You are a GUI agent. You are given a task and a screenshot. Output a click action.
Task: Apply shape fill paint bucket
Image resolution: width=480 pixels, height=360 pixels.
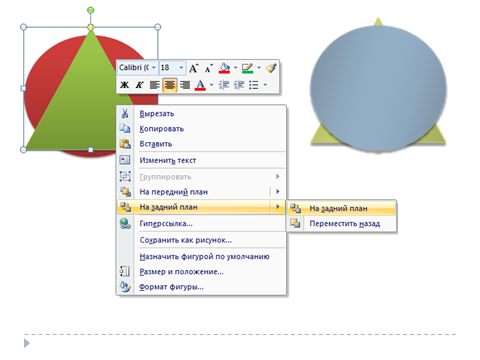pyautogui.click(x=224, y=68)
